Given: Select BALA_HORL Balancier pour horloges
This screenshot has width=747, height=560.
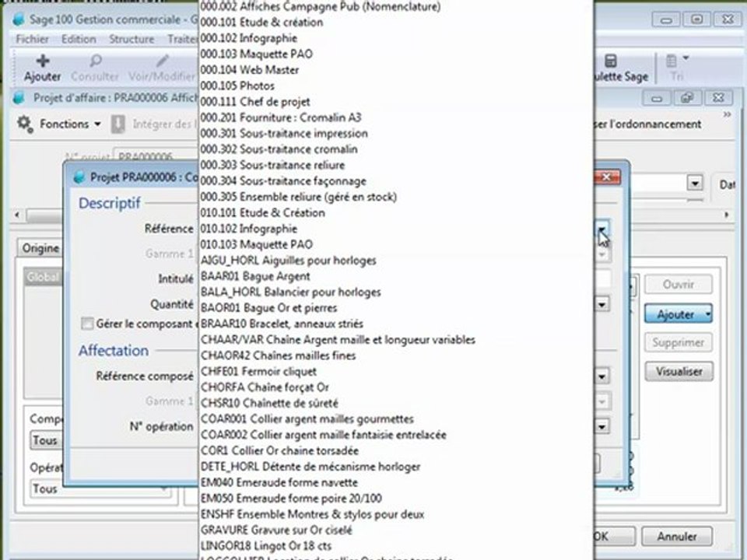Looking at the screenshot, I should (290, 292).
